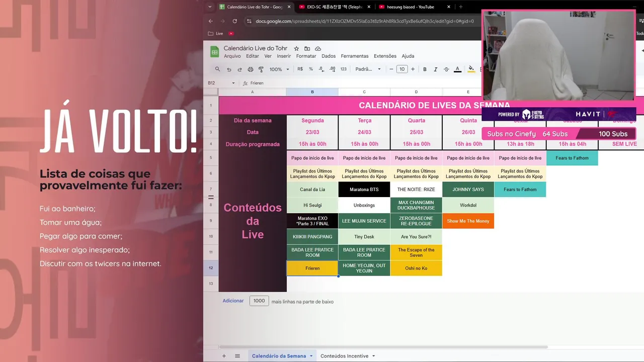Screen dimensions: 644x362
Task: Check the cloud save status icon
Action: pyautogui.click(x=318, y=48)
